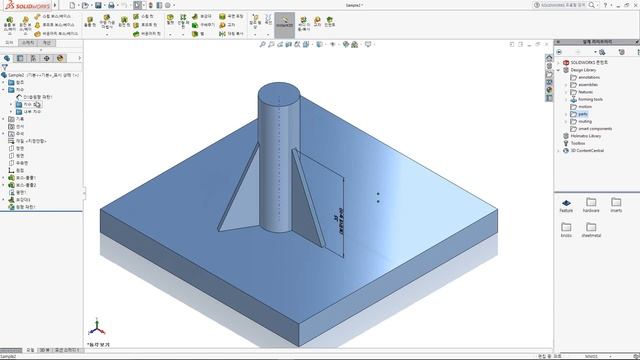Select the Sample2 root node in tree
The height and width of the screenshot is (360, 640).
pos(40,75)
